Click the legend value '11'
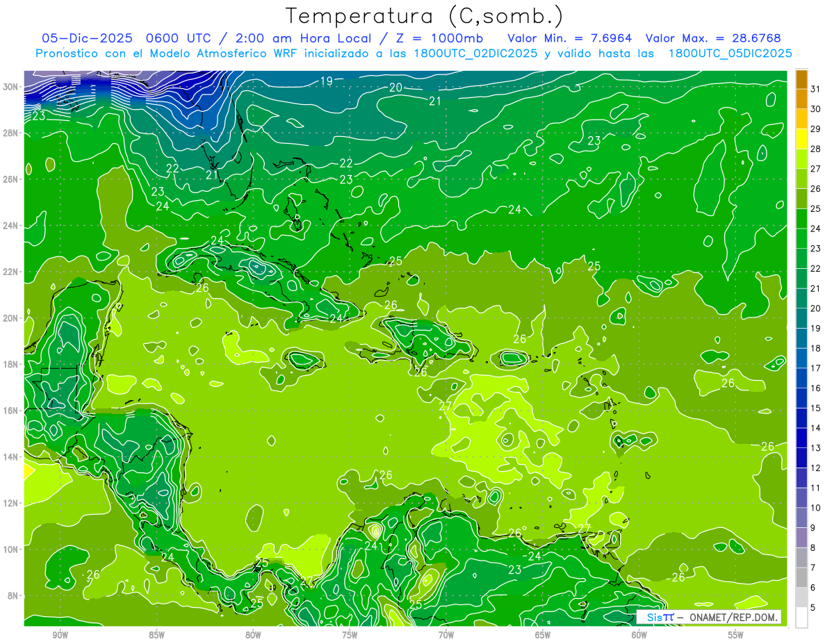The width and height of the screenshot is (834, 644). click(x=816, y=488)
